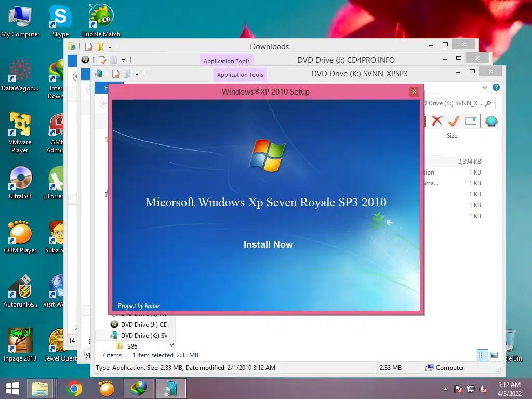
Task: Select the file row sized 2,394 KB
Action: coord(453,162)
